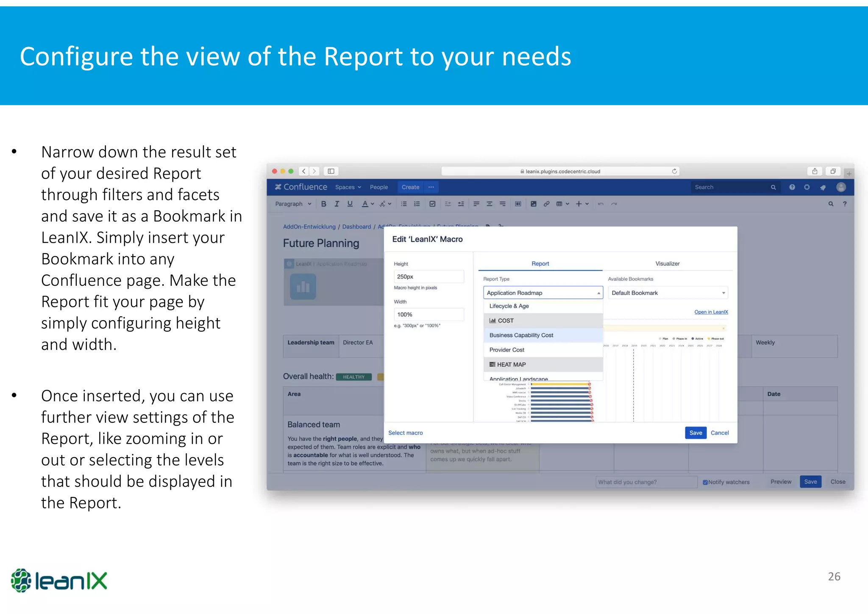Align text center

pos(490,204)
